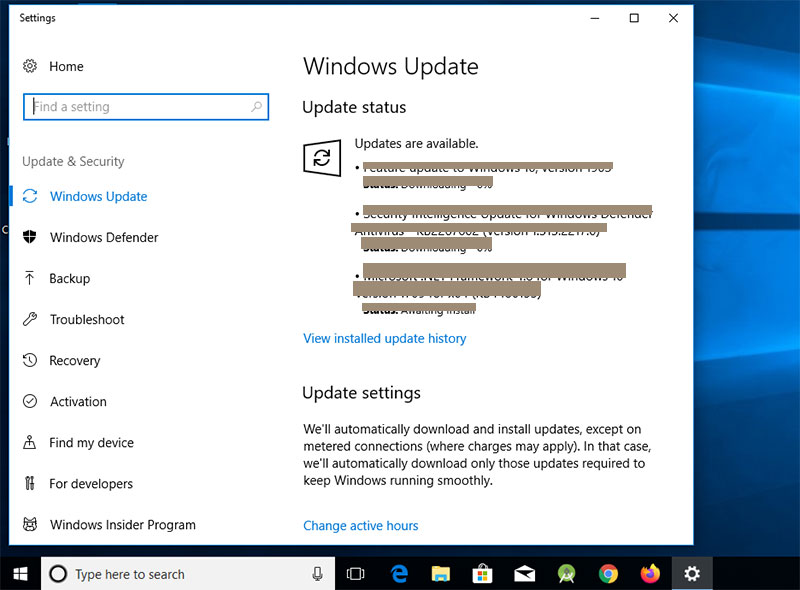Click the Update settings heading
This screenshot has width=800, height=590.
[x=361, y=393]
